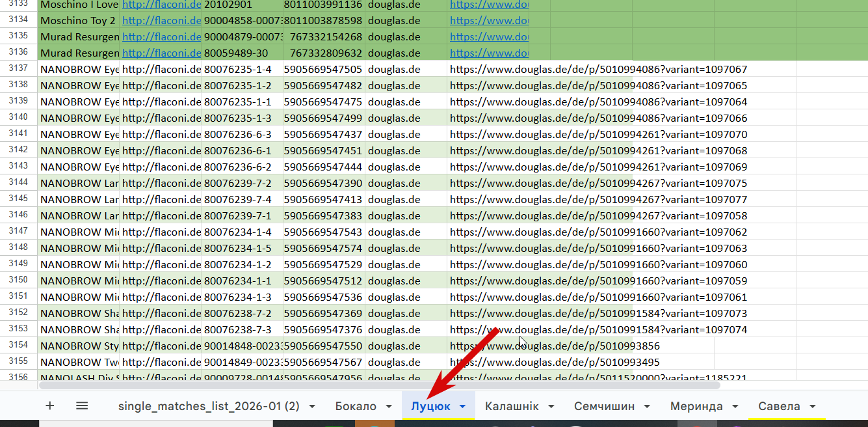Expand the single_matches_list_2026-01 (2) tab dropdown arrow
Screen dimensions: 868x427
(312, 407)
